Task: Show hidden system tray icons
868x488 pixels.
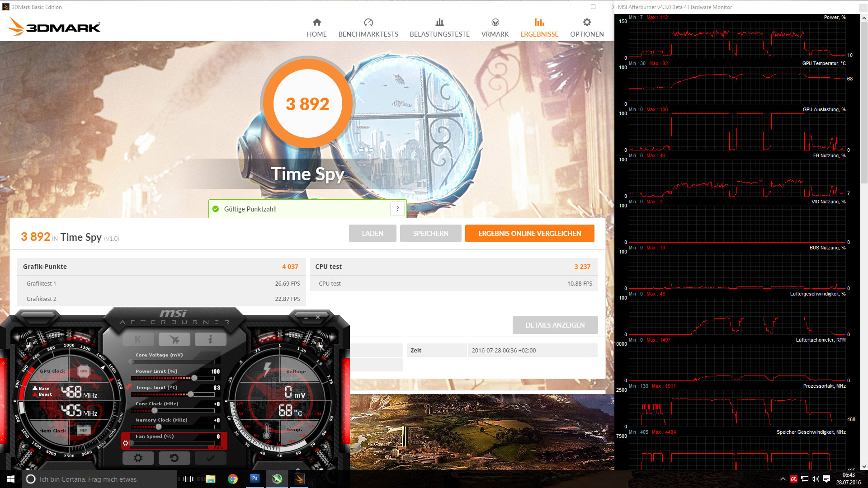Action: tap(783, 479)
